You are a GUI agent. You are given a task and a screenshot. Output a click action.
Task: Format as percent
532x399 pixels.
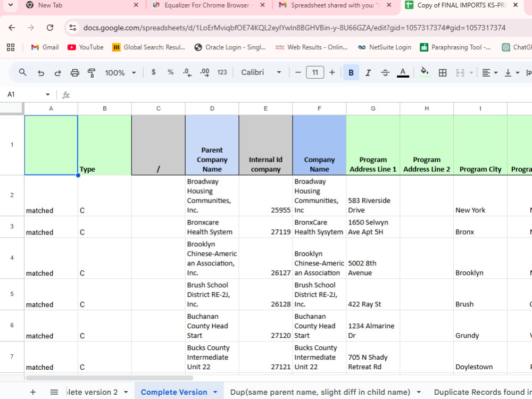pos(171,72)
